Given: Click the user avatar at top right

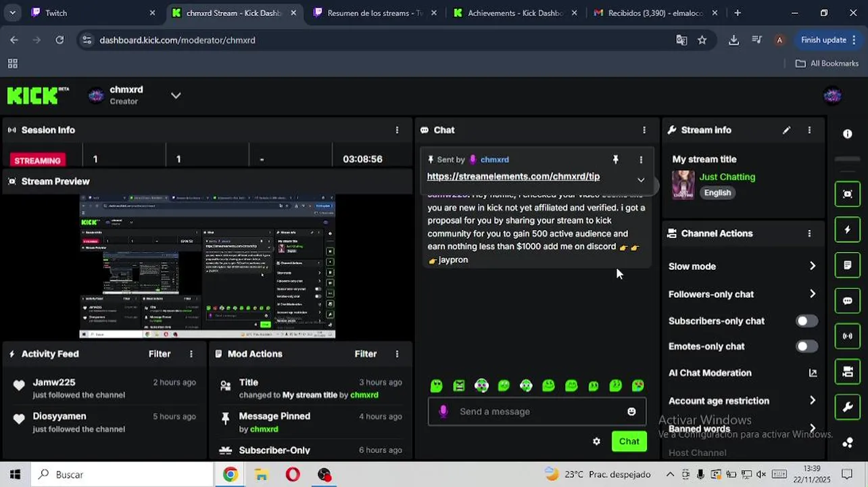Looking at the screenshot, I should tap(833, 96).
